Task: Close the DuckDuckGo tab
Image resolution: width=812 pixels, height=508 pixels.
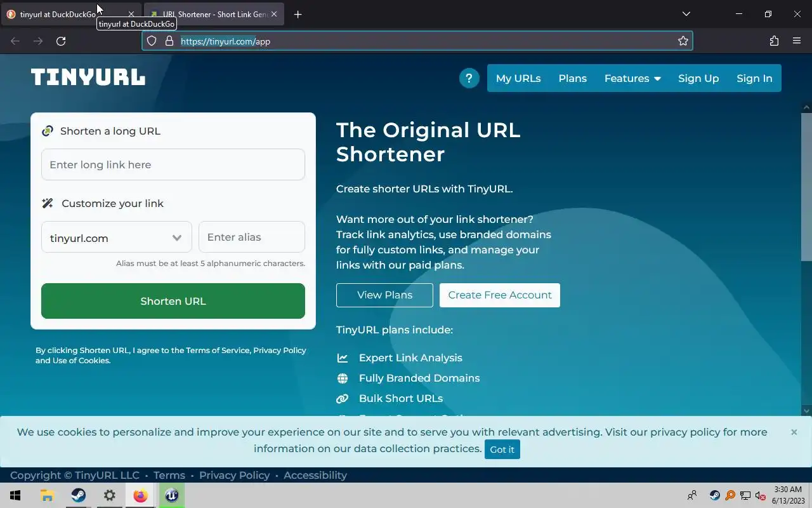Action: 131,14
